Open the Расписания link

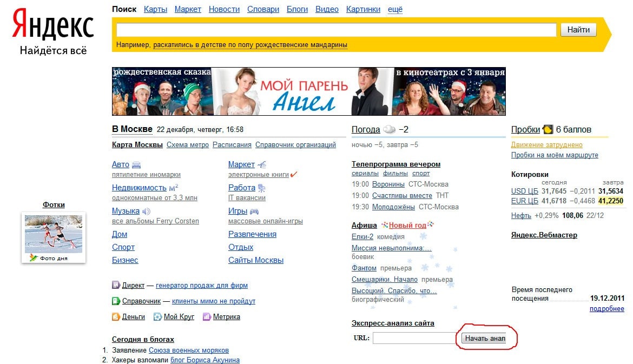(x=232, y=145)
